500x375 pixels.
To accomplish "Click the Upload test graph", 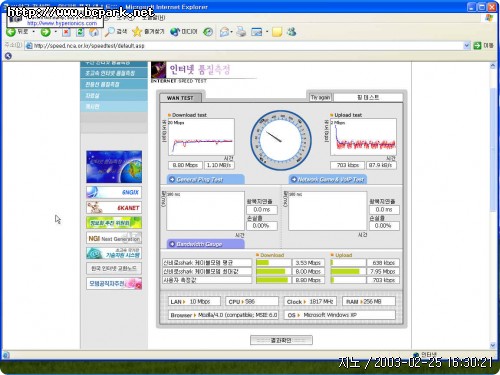I will (x=363, y=137).
